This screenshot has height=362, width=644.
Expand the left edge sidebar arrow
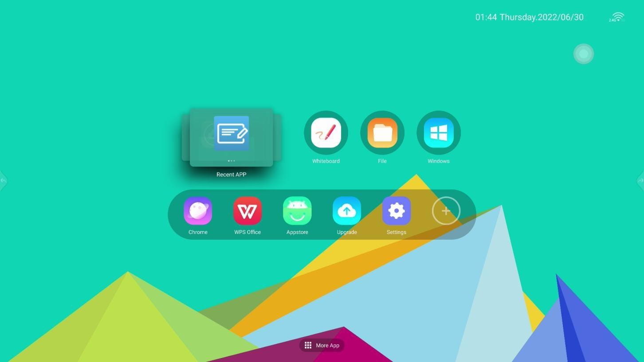(x=3, y=180)
